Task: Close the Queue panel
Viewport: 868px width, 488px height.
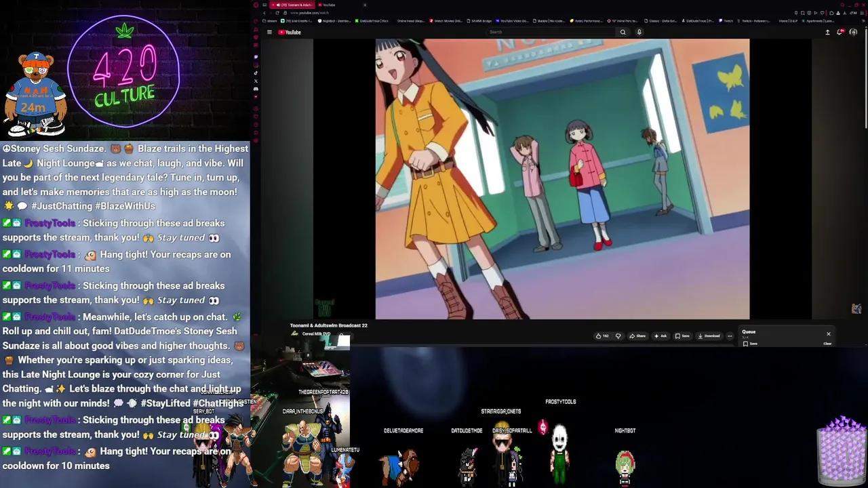Action: click(x=828, y=333)
